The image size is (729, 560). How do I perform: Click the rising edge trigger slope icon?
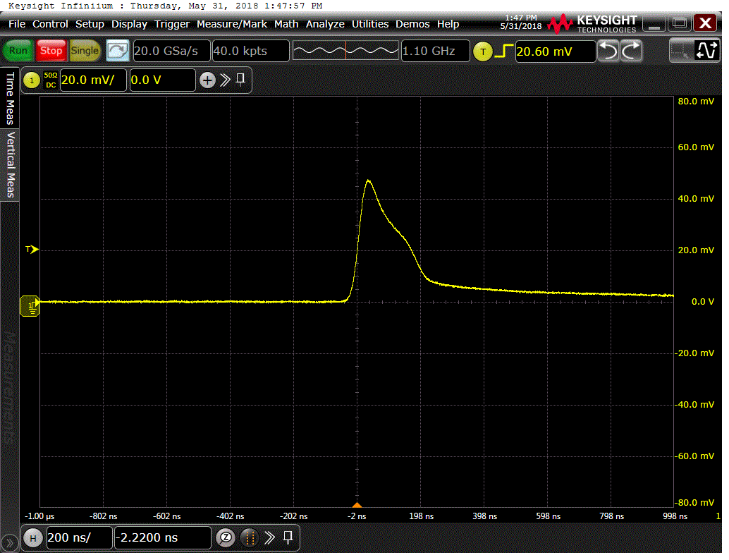point(503,51)
